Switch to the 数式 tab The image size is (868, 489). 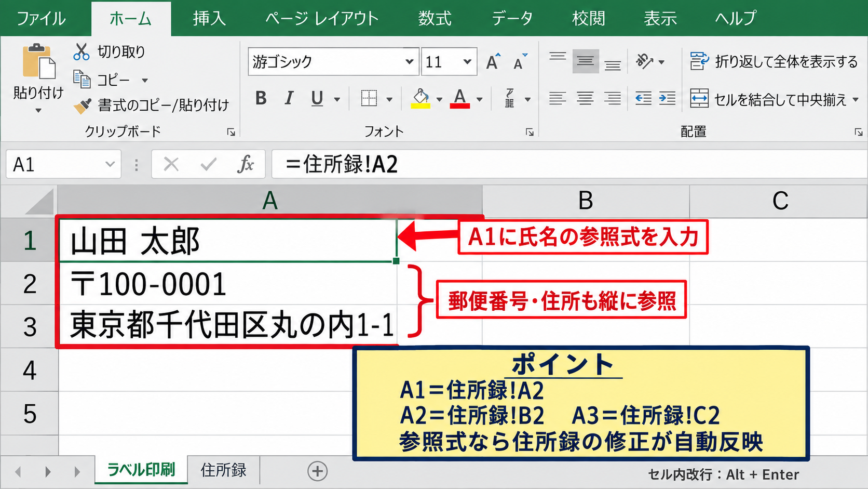tap(435, 19)
